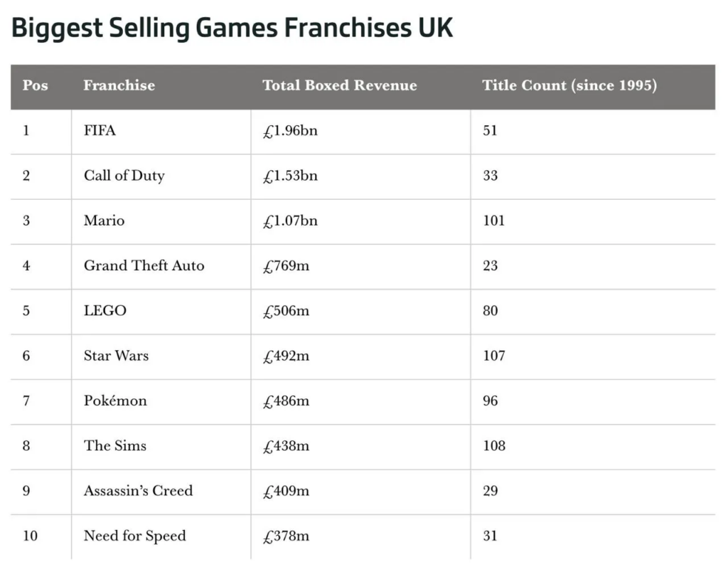Click the Total Boxed Revenue header

[339, 85]
